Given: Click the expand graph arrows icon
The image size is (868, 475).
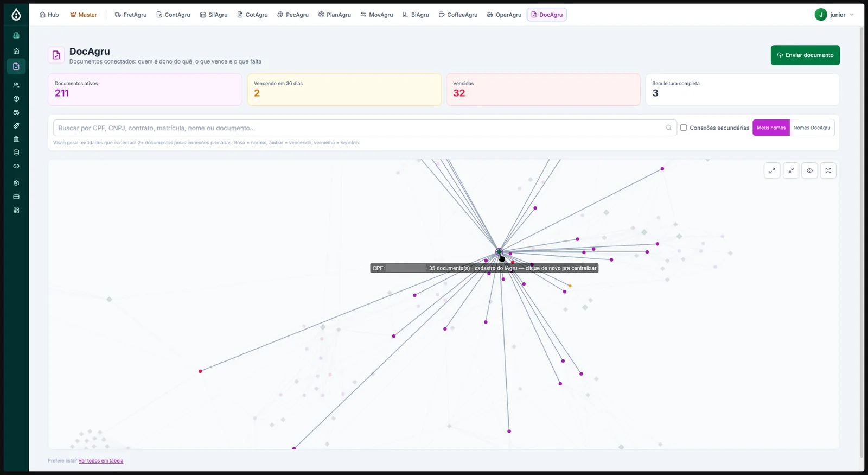Looking at the screenshot, I should click(772, 170).
